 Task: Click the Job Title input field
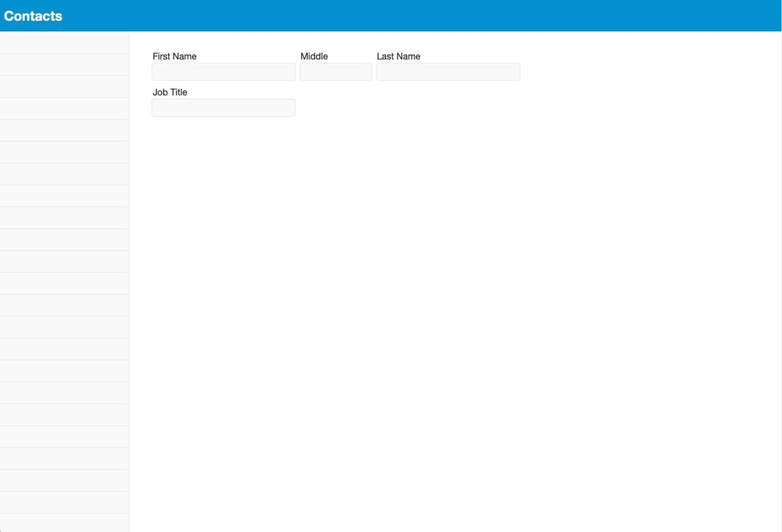click(x=224, y=107)
